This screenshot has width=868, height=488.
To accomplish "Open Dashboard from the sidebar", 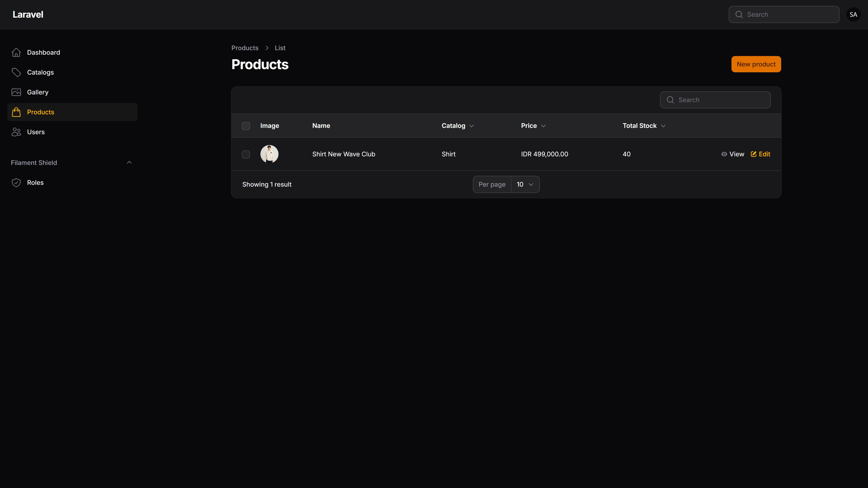I will point(72,53).
